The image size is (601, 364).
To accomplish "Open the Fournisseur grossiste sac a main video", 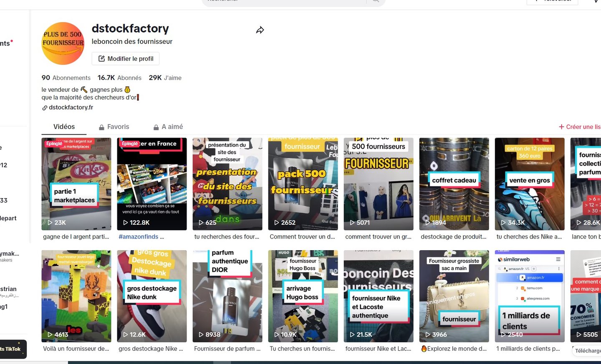I will click(x=454, y=296).
